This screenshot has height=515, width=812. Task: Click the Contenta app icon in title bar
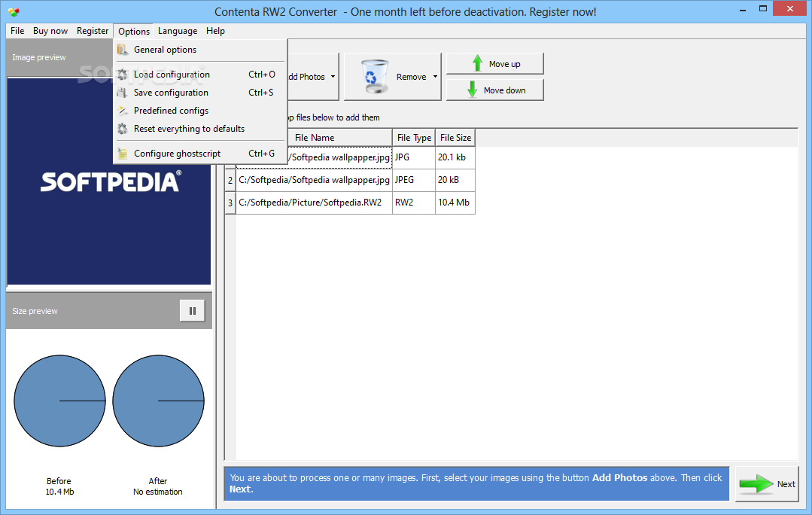tap(14, 11)
